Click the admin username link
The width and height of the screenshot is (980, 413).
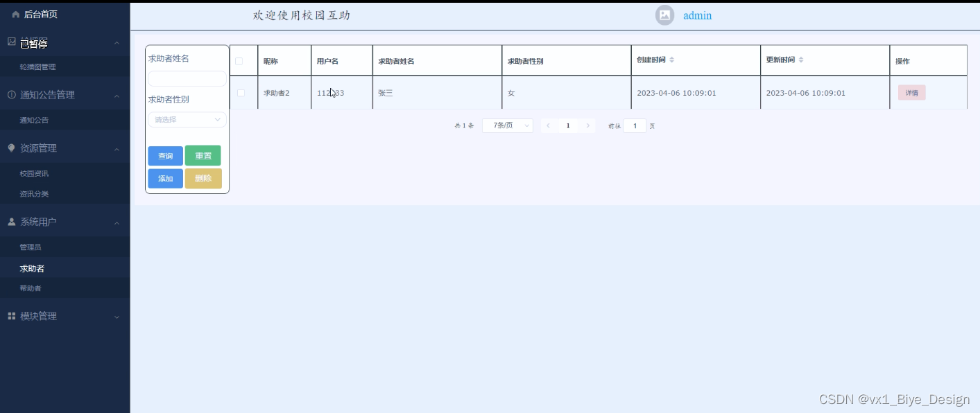click(697, 15)
